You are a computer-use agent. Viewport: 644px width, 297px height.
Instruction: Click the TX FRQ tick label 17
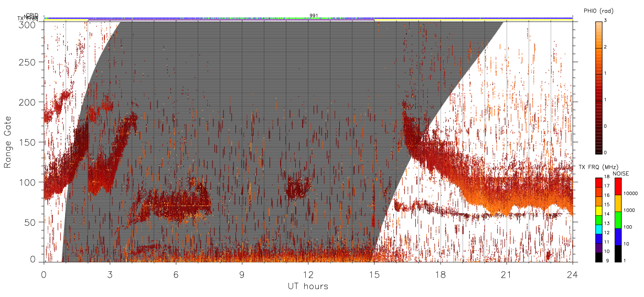[x=607, y=186]
